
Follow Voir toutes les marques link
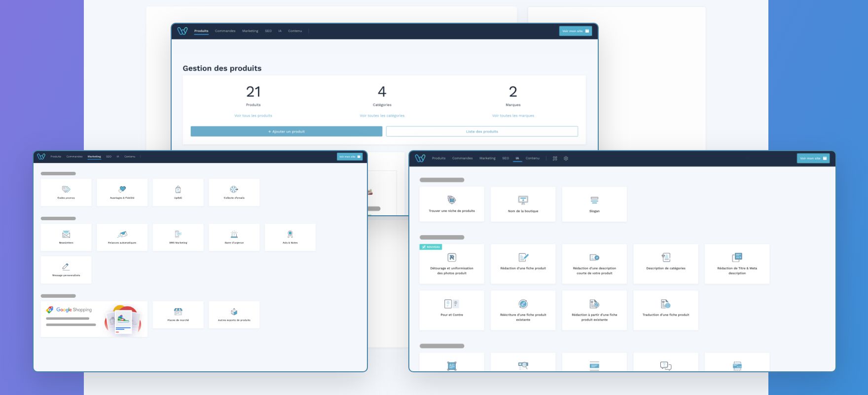513,116
